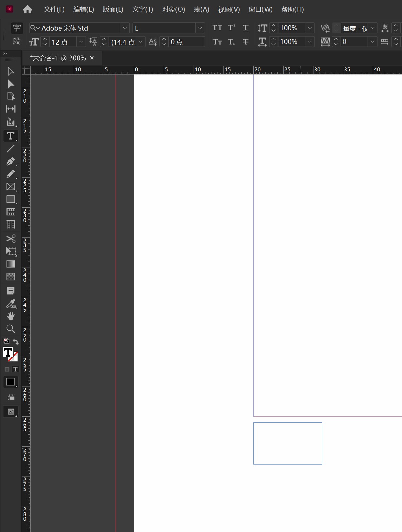This screenshot has height=532, width=402.
Task: Click the Home button
Action: point(27,9)
